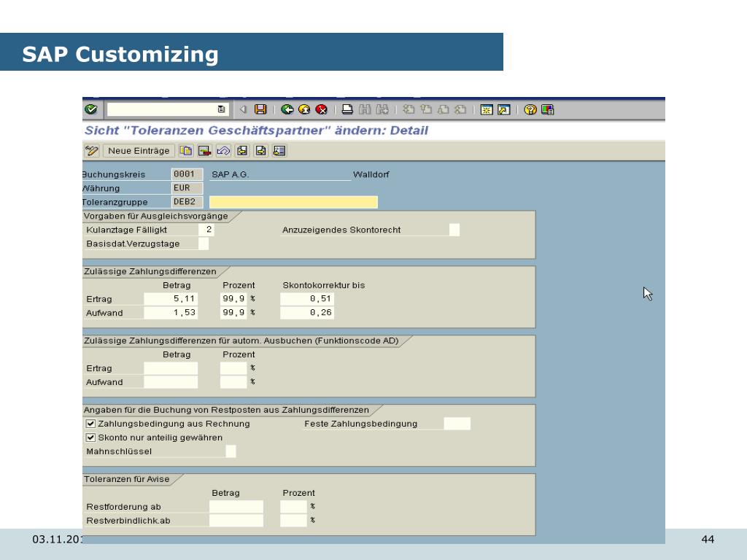This screenshot has height=560, width=747.
Task: Exit via the yellow up-arrow icon
Action: pos(304,109)
